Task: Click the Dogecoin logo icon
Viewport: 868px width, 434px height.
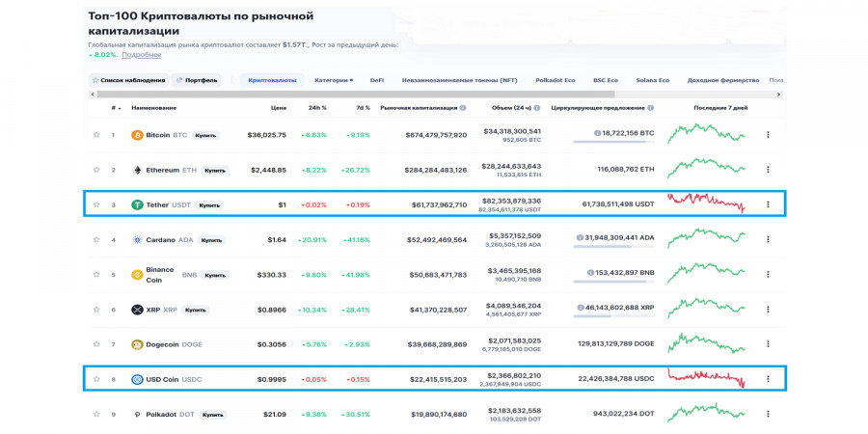Action: click(137, 344)
